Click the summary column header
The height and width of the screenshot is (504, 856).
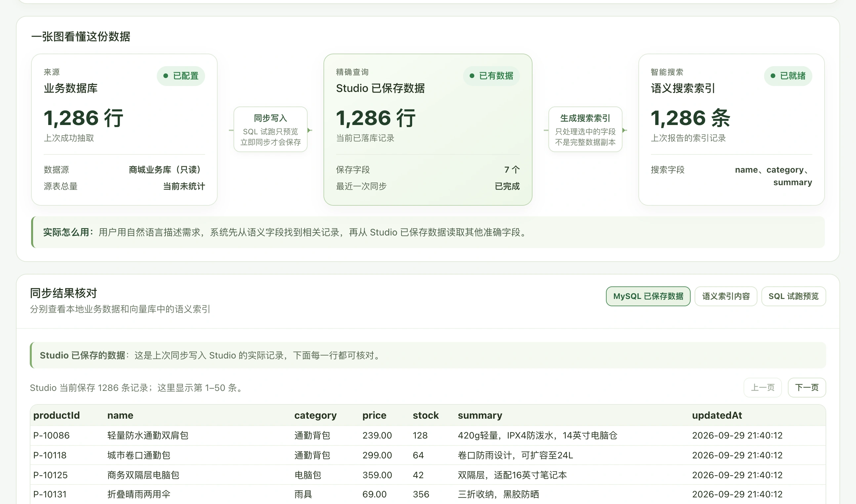click(x=480, y=415)
